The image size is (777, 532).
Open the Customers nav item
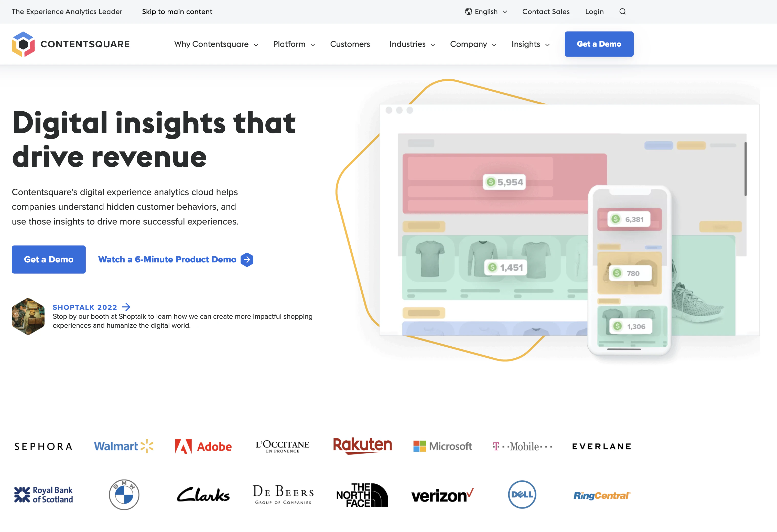350,44
